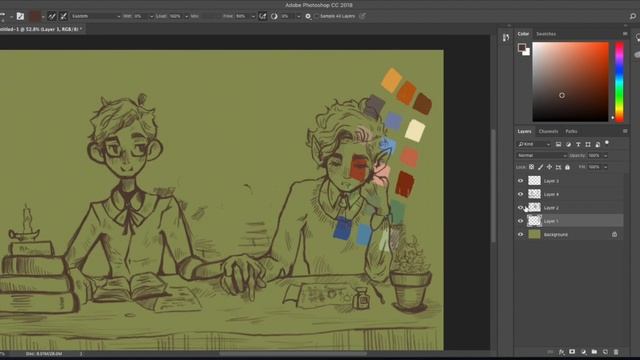The width and height of the screenshot is (640, 360).
Task: Hide Layer 3 with eye icon
Action: click(x=520, y=181)
